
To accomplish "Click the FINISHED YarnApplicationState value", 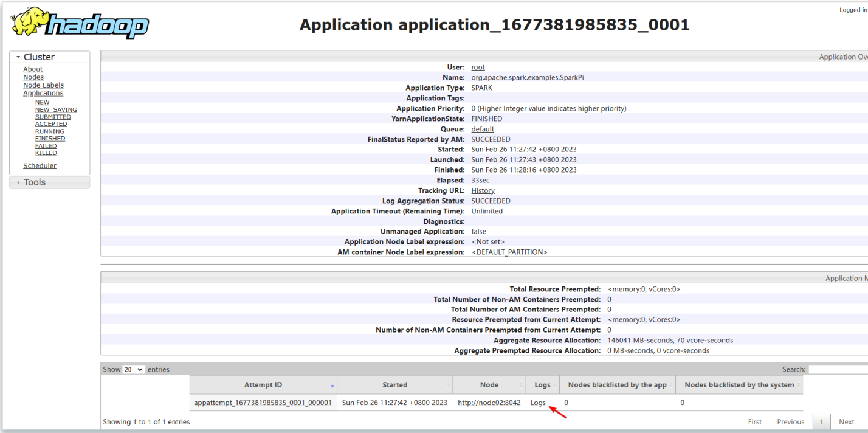I will click(x=487, y=119).
